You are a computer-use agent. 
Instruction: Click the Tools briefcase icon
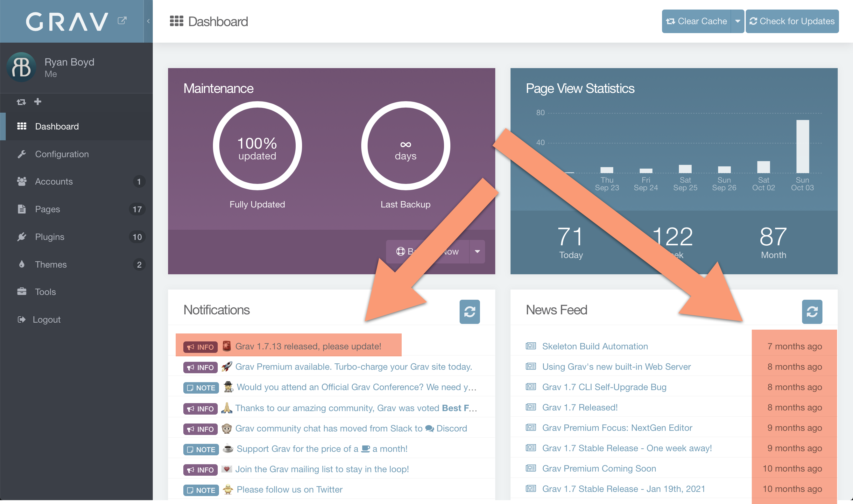[22, 291]
